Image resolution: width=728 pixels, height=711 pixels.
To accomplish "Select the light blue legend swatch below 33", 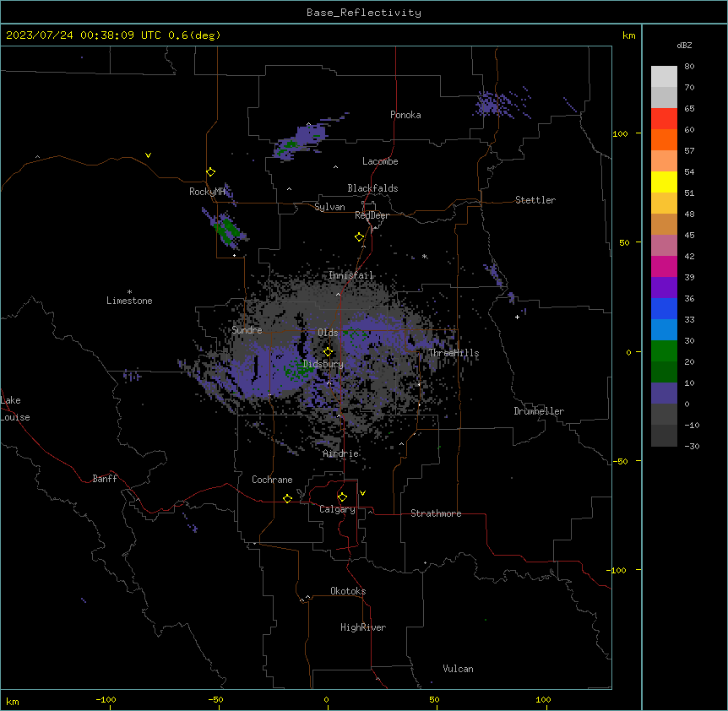I will (x=664, y=330).
